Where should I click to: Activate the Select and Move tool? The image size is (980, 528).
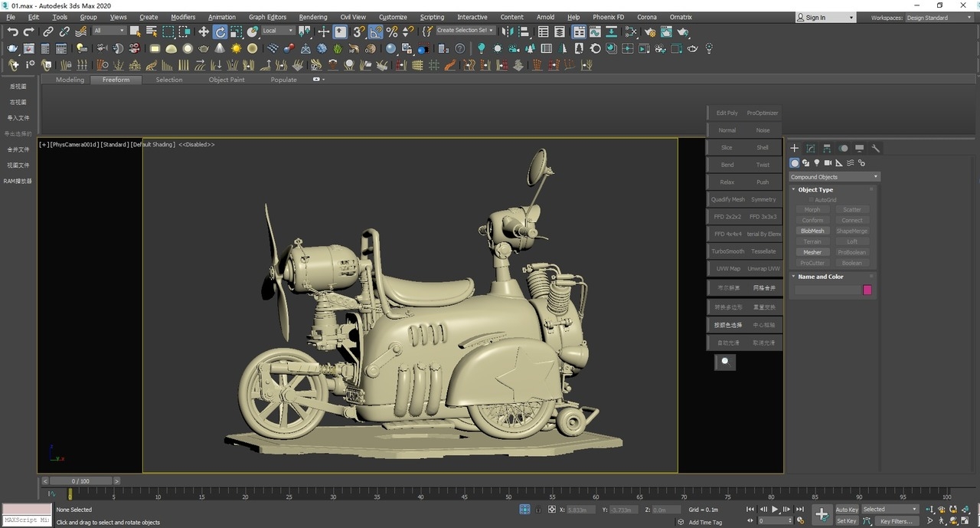[204, 31]
